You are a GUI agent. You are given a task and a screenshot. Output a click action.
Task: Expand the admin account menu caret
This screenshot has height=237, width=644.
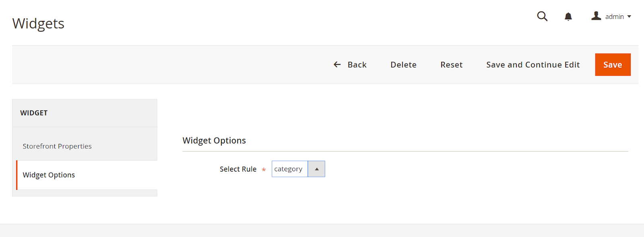click(629, 17)
